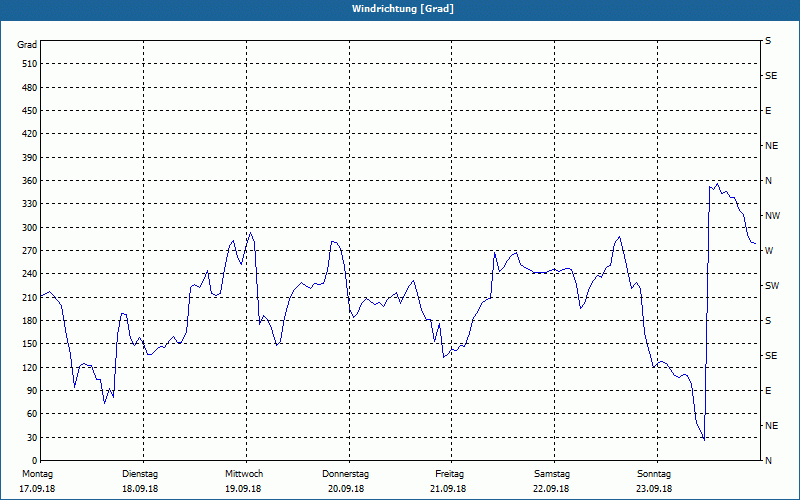The height and width of the screenshot is (500, 800).
Task: Click the Montag day label
Action: pos(37,474)
